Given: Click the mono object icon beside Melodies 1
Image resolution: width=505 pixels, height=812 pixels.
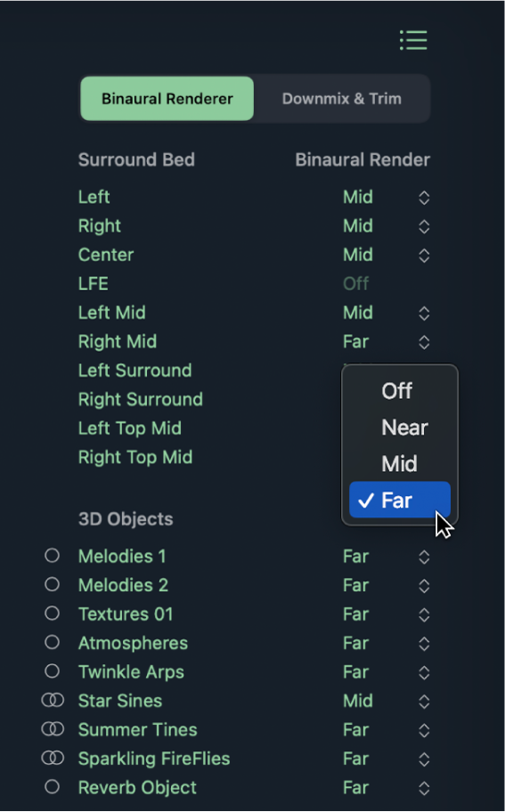Looking at the screenshot, I should coord(52,556).
